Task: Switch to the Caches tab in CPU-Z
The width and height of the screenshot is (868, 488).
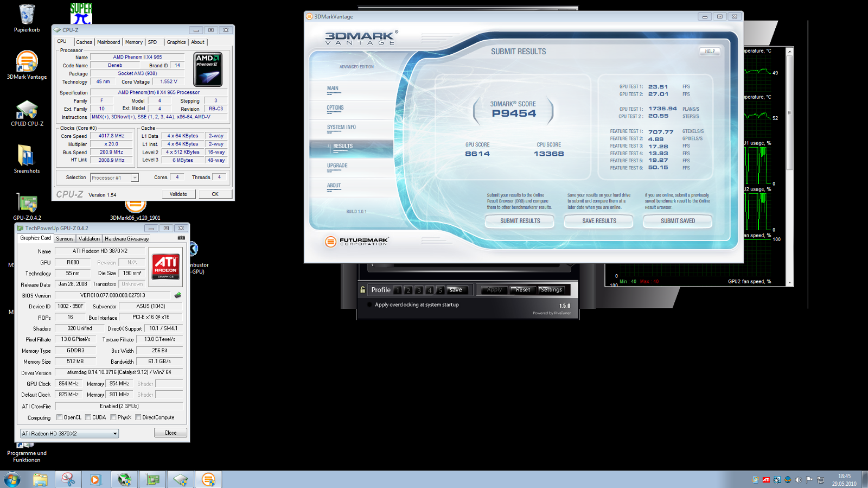Action: [x=84, y=42]
